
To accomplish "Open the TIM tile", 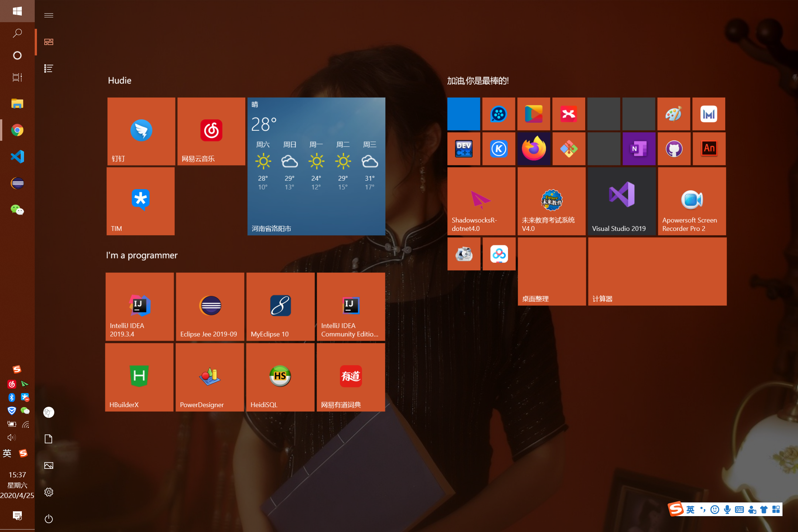I will click(x=141, y=201).
